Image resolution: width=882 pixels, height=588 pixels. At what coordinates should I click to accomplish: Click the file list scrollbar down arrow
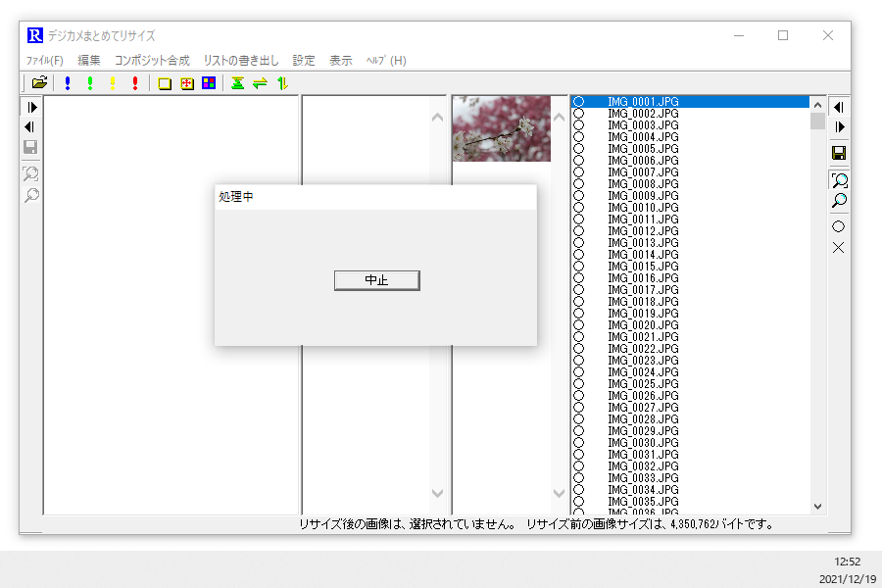click(x=818, y=507)
